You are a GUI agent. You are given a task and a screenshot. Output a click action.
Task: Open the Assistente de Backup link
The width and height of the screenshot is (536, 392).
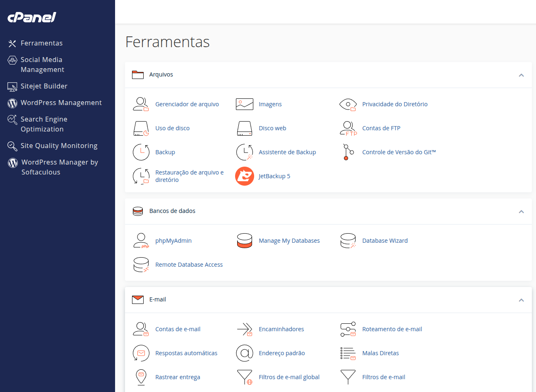tap(287, 152)
